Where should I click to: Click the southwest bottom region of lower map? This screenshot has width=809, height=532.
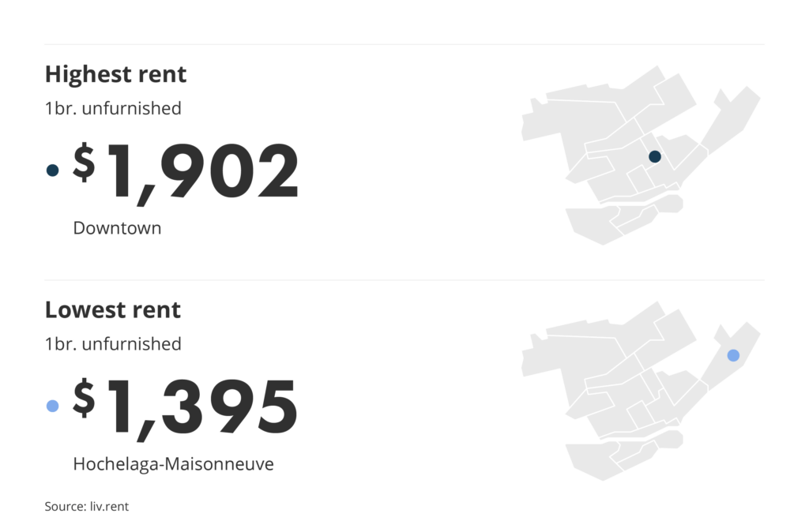[x=594, y=461]
